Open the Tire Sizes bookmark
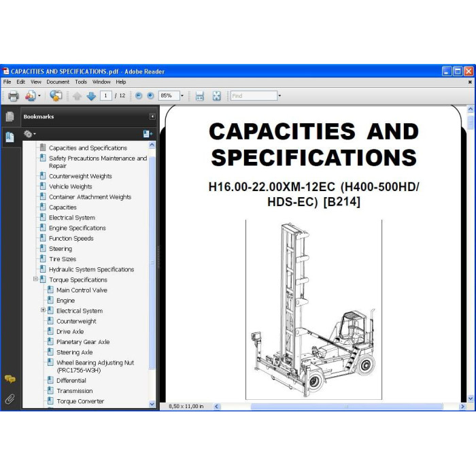Image resolution: width=476 pixels, height=476 pixels. (x=63, y=259)
